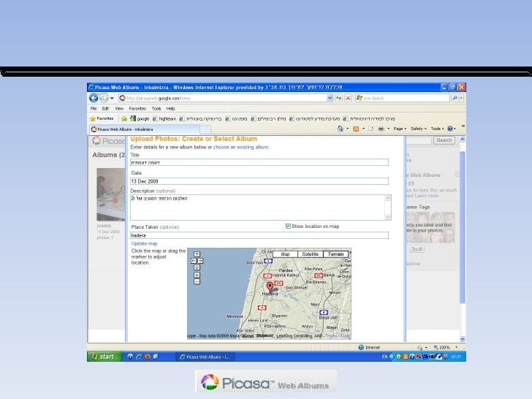Open the google favorites bar link
Image resolution: width=532 pixels, height=399 pixels.
(x=140, y=118)
